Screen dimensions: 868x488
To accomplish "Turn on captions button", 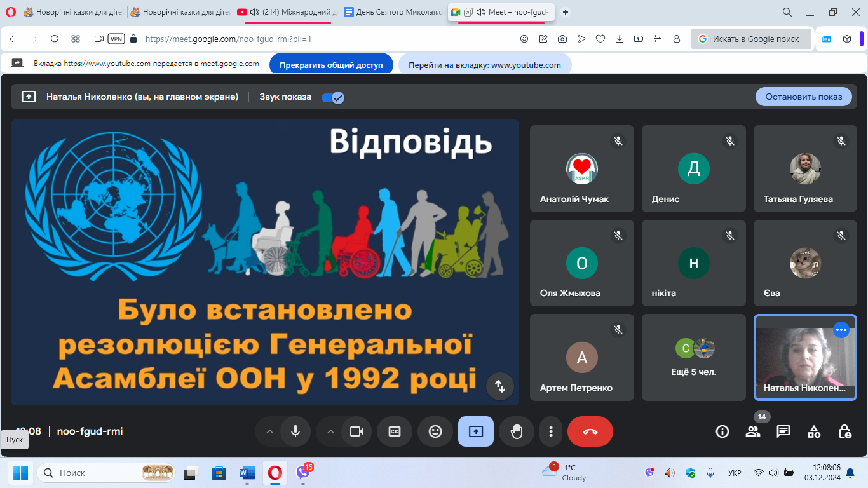I will [395, 431].
